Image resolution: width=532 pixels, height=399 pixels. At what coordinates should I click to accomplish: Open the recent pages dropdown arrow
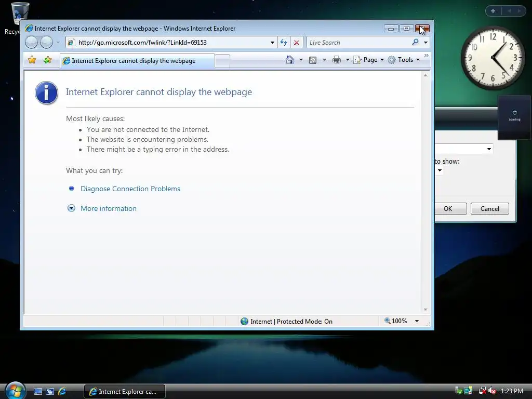pos(58,43)
